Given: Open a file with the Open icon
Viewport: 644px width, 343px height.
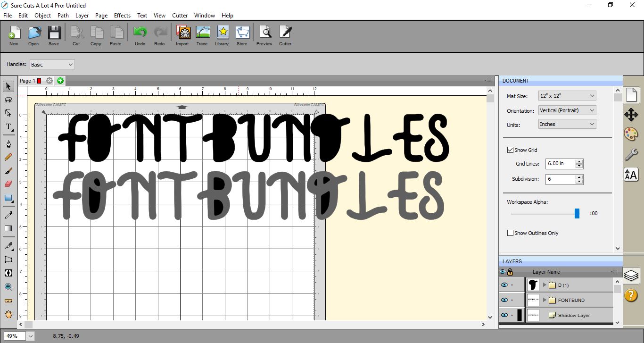Looking at the screenshot, I should pos(33,35).
